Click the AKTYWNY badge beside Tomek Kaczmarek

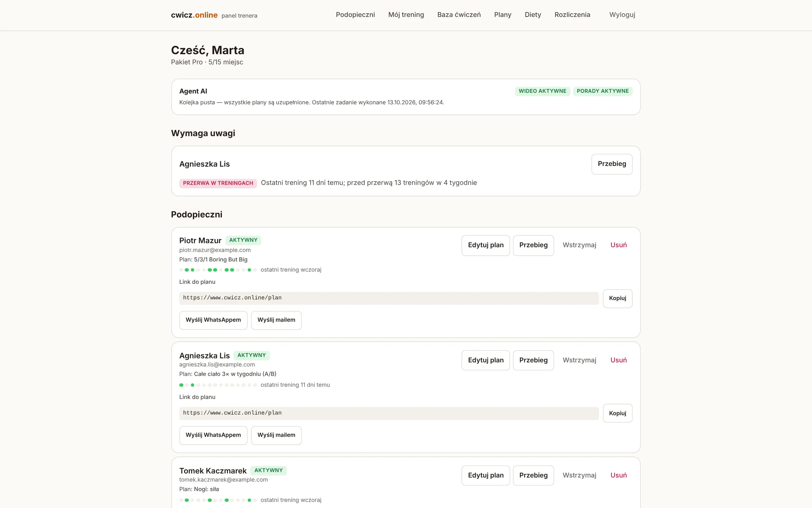(x=268, y=471)
